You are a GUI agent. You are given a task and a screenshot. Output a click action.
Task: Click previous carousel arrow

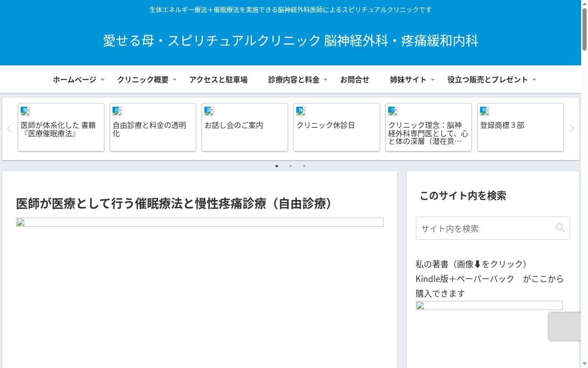pos(9,129)
